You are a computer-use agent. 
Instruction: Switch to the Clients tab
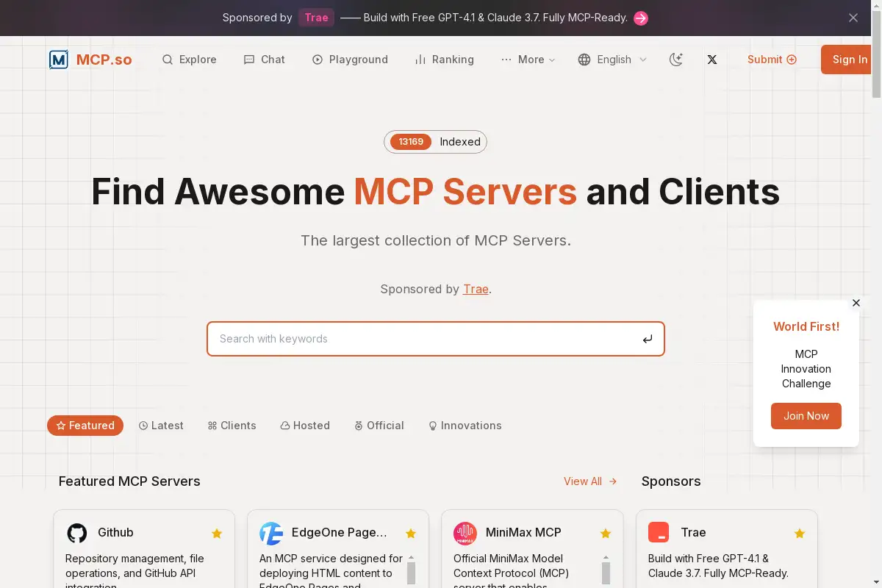click(232, 426)
